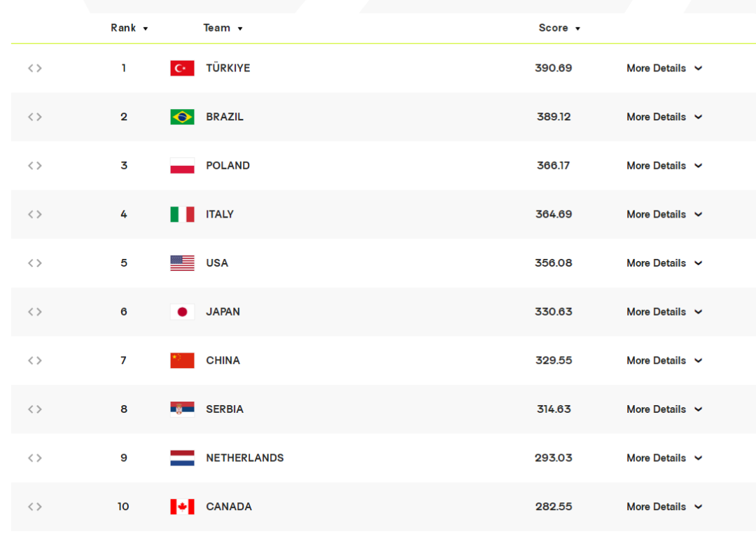Expand More Details for Türkiye
Image resolution: width=756 pixels, height=536 pixels.
[x=664, y=68]
